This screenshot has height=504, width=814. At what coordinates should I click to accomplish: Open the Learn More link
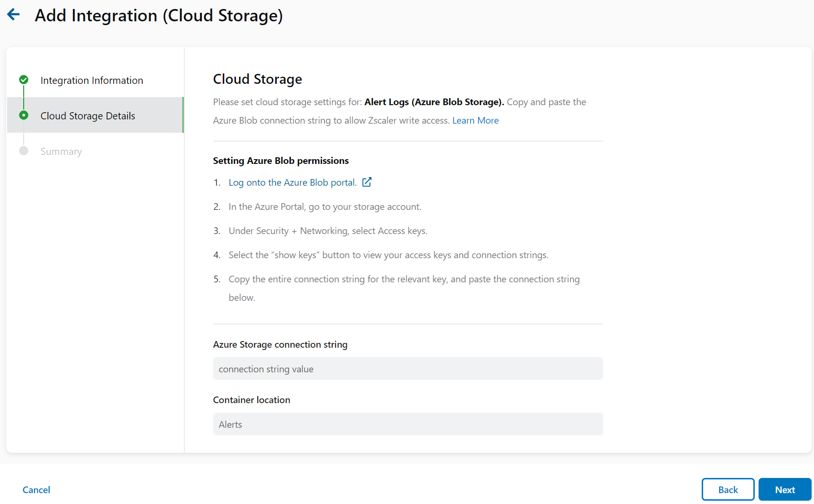pyautogui.click(x=475, y=120)
